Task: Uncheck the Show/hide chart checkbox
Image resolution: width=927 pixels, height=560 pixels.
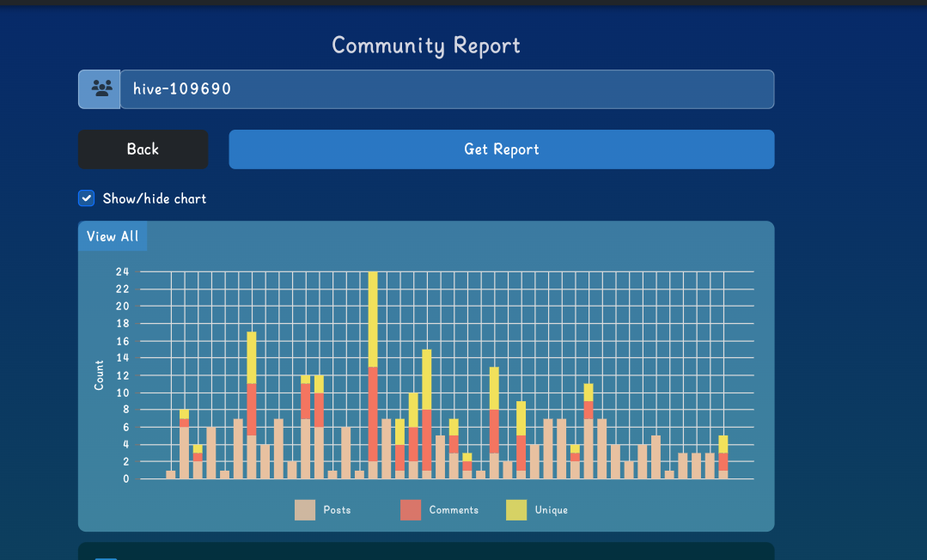Action: 86,198
